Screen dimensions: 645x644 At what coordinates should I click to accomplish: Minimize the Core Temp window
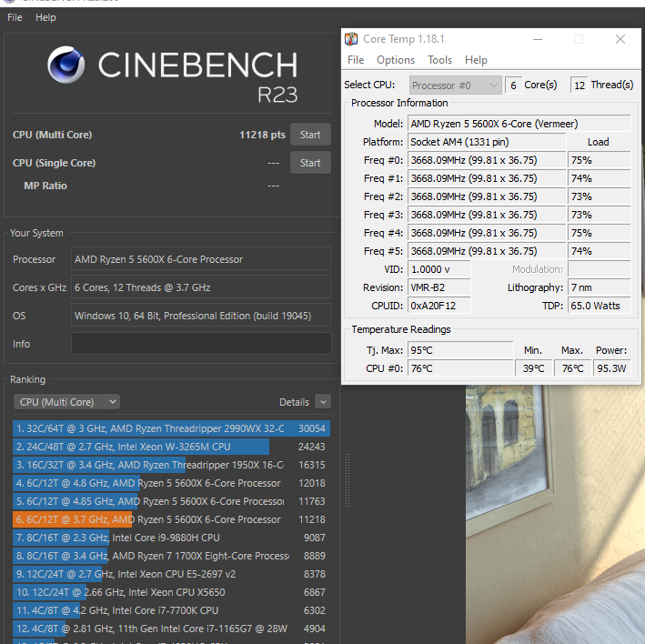click(x=538, y=39)
